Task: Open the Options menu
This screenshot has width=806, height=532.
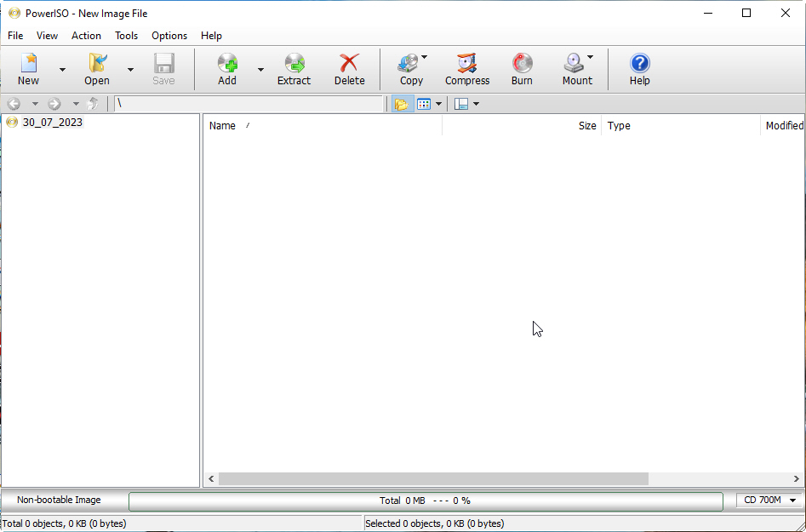Action: (x=169, y=36)
